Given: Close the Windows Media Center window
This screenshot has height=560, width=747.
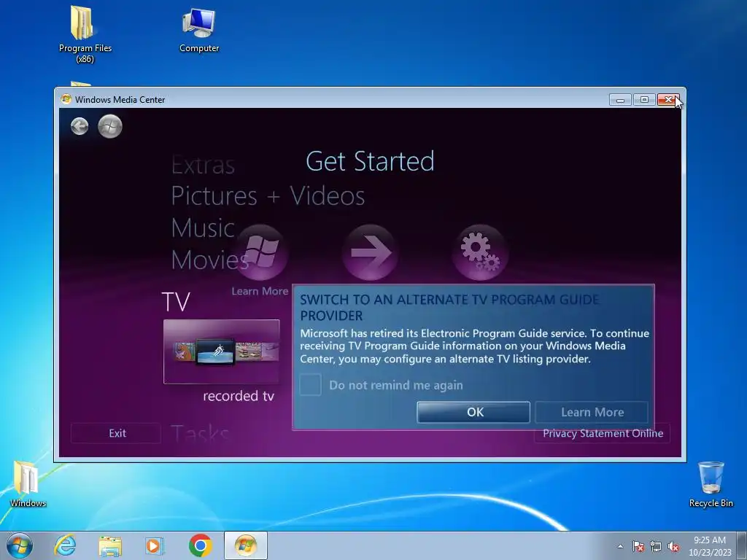Looking at the screenshot, I should click(668, 99).
